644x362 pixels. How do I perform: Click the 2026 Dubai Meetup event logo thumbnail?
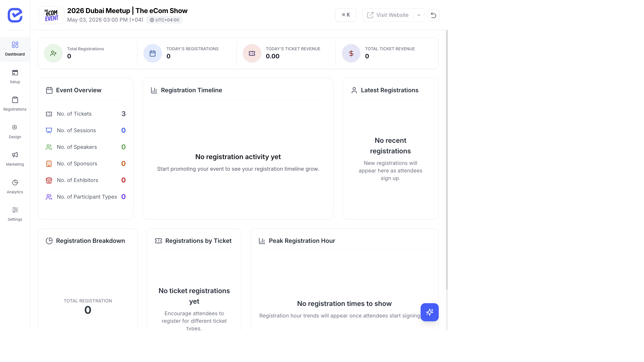[x=51, y=15]
